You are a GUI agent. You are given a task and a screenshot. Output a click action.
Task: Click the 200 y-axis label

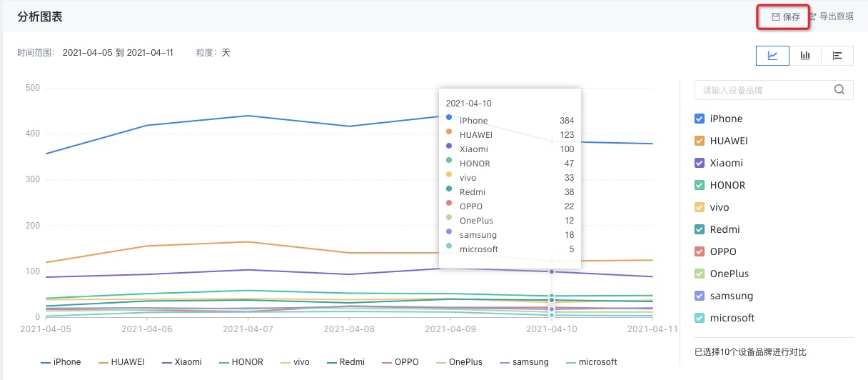[32, 226]
